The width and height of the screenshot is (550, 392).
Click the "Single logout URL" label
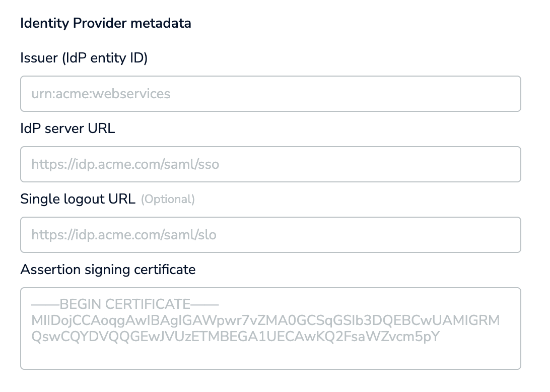[x=78, y=199]
